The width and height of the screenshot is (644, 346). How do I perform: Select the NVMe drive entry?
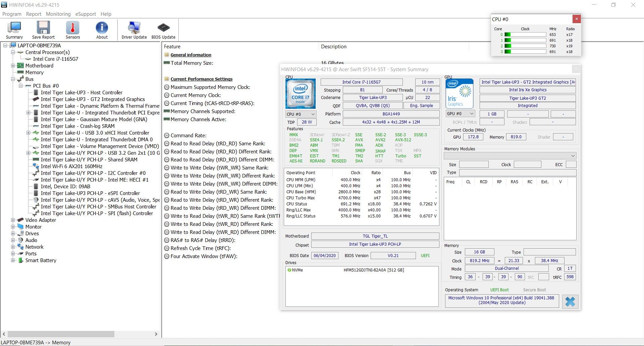coord(345,270)
